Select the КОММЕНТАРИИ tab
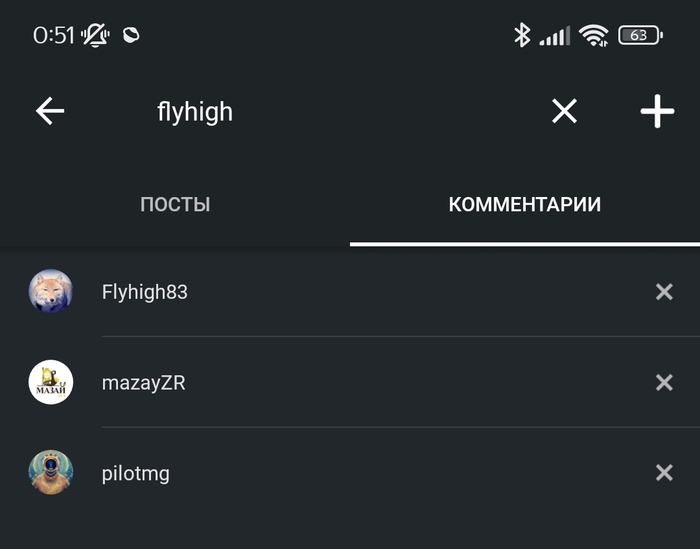 (524, 205)
